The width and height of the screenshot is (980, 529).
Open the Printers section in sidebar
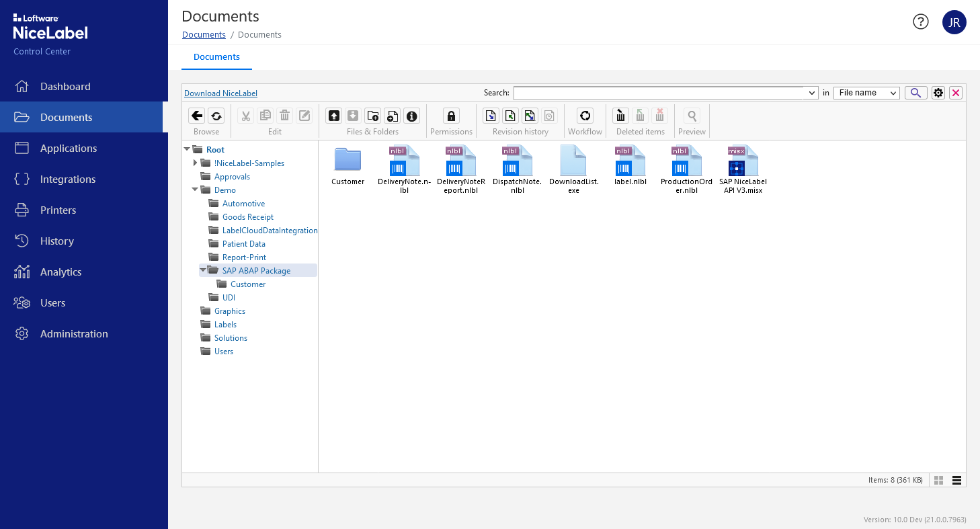click(58, 210)
